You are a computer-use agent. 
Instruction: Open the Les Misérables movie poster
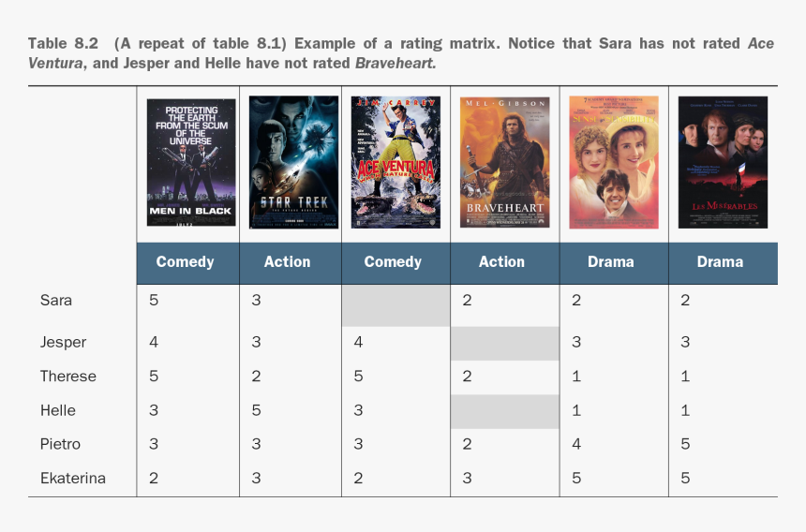coord(723,162)
